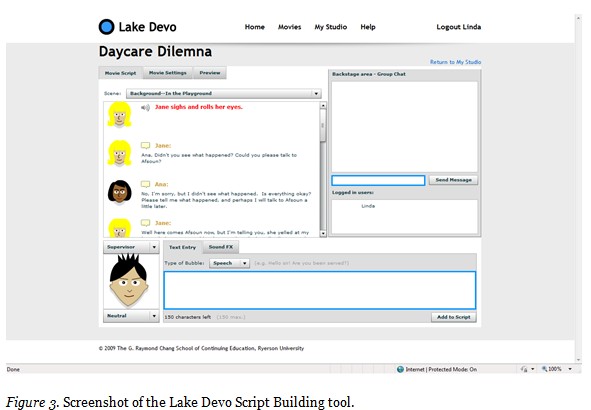Screen dimensions: 591x410
Task: Click the script list scroll down arrow
Action: pos(323,234)
